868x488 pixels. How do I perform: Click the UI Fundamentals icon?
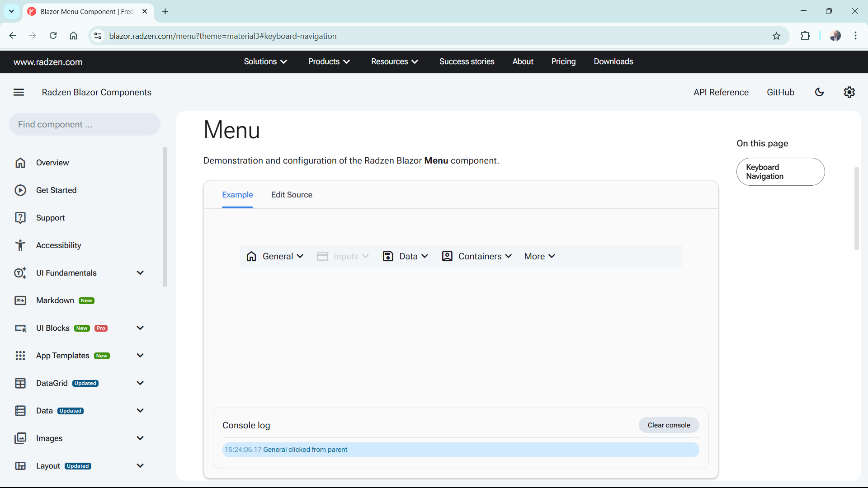pyautogui.click(x=20, y=273)
